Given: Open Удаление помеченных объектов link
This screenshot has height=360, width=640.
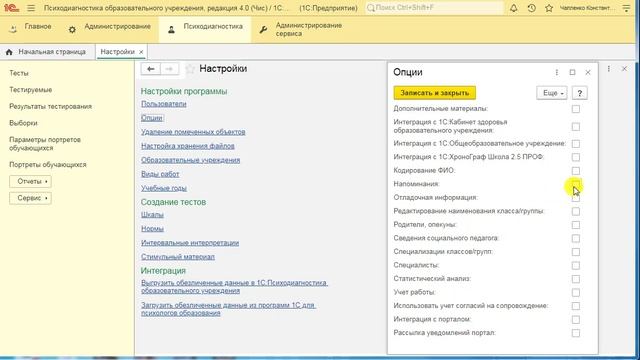Looking at the screenshot, I should (x=193, y=132).
